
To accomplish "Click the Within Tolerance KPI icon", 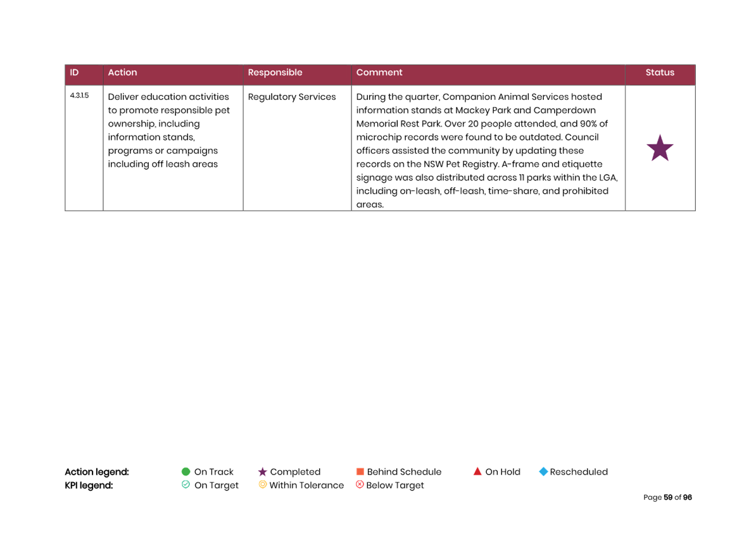I will click(x=262, y=485).
